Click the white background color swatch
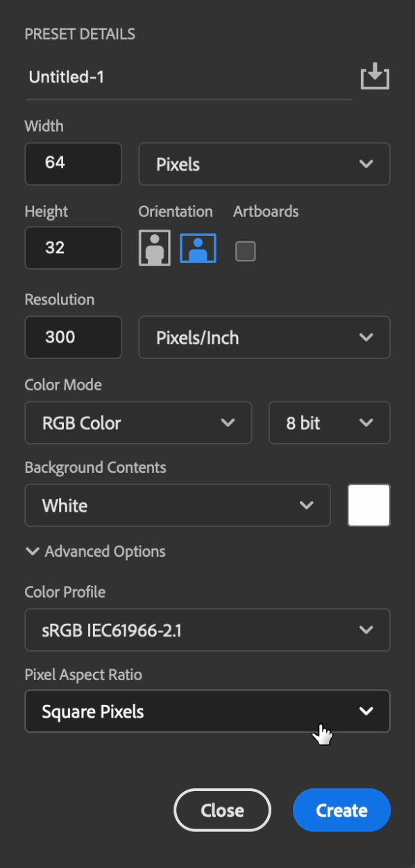The image size is (415, 868). [369, 505]
